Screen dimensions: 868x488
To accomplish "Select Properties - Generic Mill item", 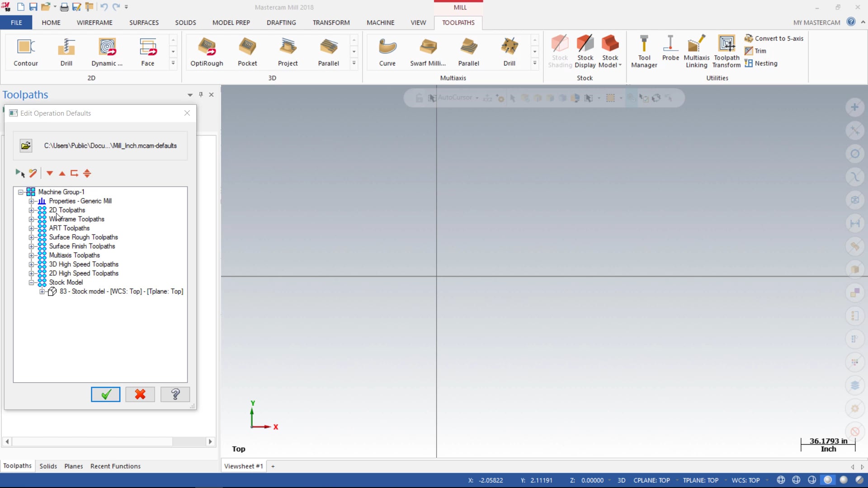I will click(x=80, y=201).
